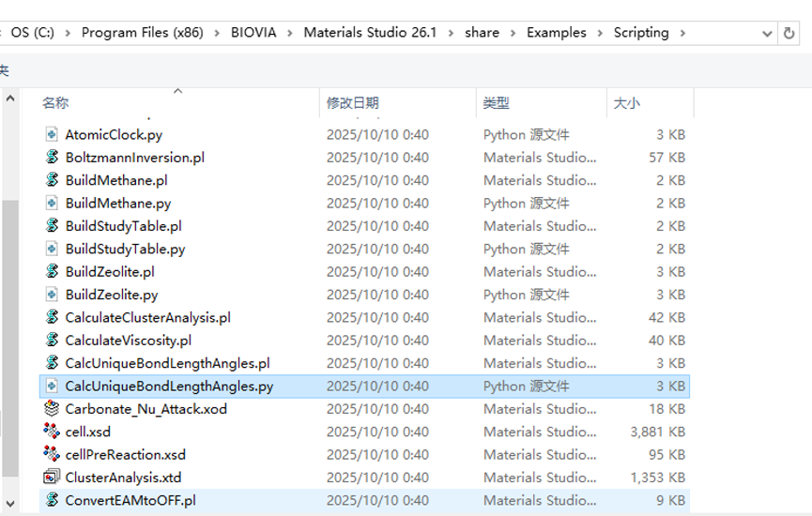Select the file name CalcUniqueBondLengthAngles.pl
812x516 pixels.
point(168,363)
